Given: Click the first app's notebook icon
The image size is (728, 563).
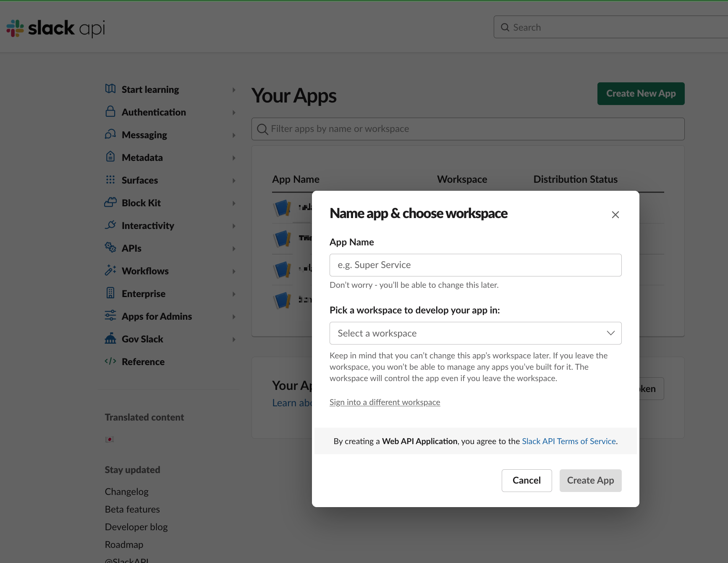Looking at the screenshot, I should 282,208.
